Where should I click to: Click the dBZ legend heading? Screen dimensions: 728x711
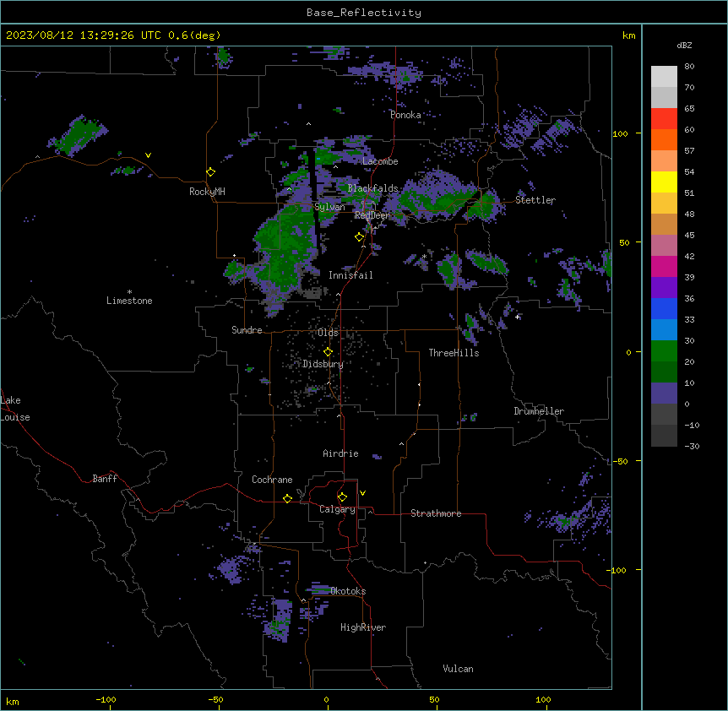point(684,45)
